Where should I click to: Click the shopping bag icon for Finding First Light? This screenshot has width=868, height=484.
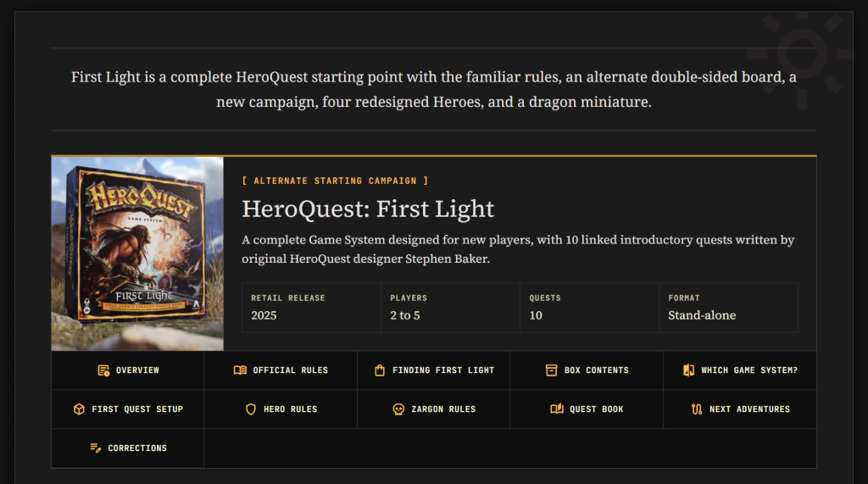[x=380, y=370]
